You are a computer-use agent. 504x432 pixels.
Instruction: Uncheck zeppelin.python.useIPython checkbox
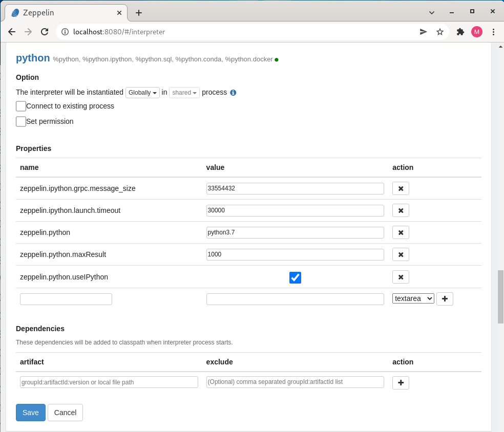pyautogui.click(x=295, y=277)
